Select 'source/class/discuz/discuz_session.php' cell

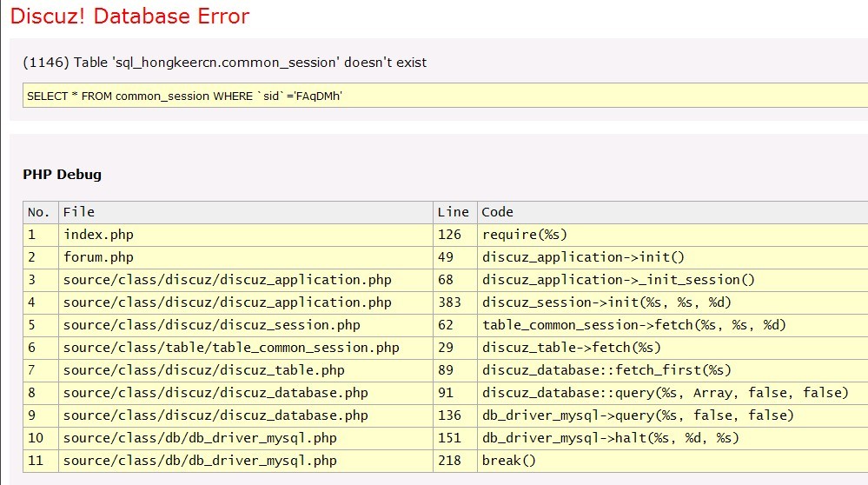245,325
